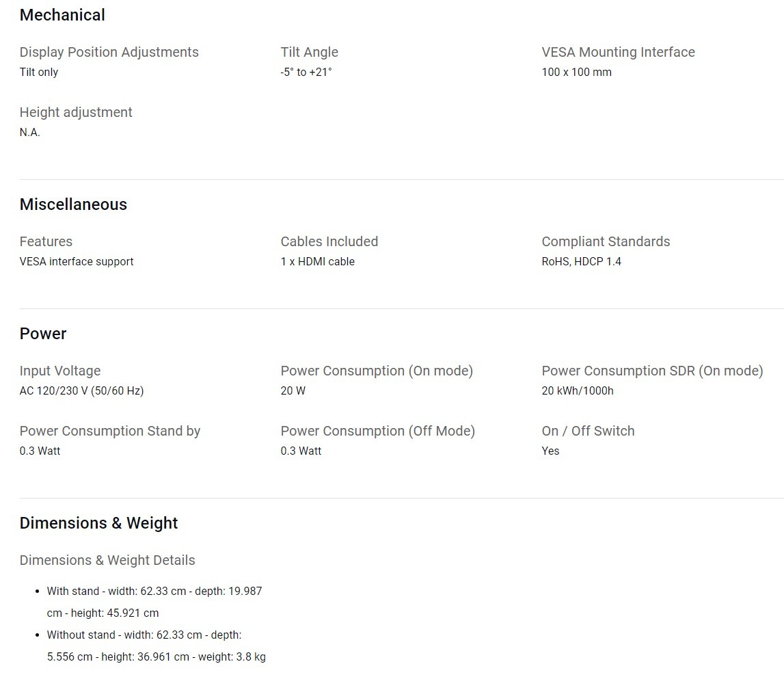The height and width of the screenshot is (677, 784).
Task: Click the Height adjustment label
Action: coord(76,112)
